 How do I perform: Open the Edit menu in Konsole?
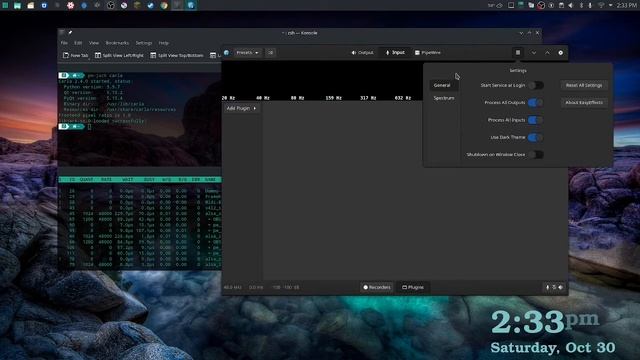pos(78,43)
